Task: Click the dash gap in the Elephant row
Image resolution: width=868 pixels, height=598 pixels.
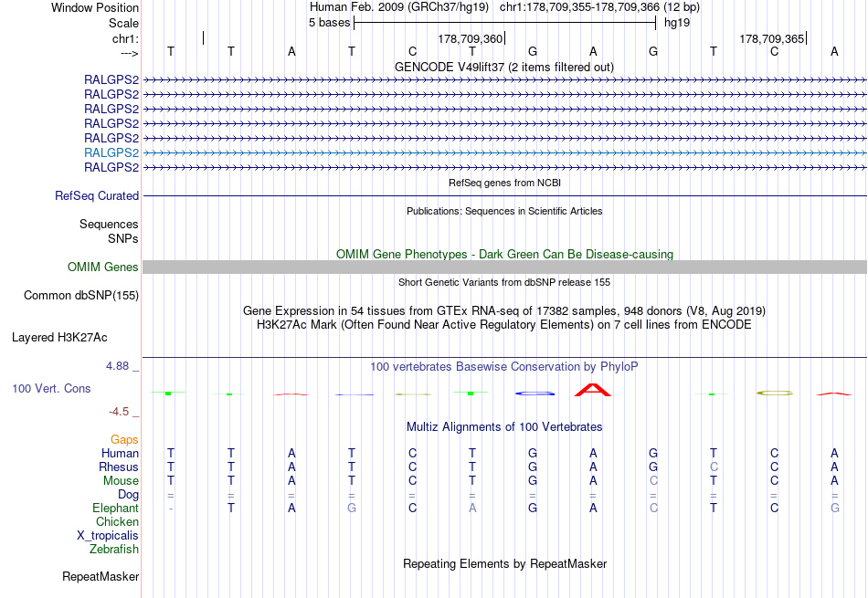Action: (x=171, y=509)
